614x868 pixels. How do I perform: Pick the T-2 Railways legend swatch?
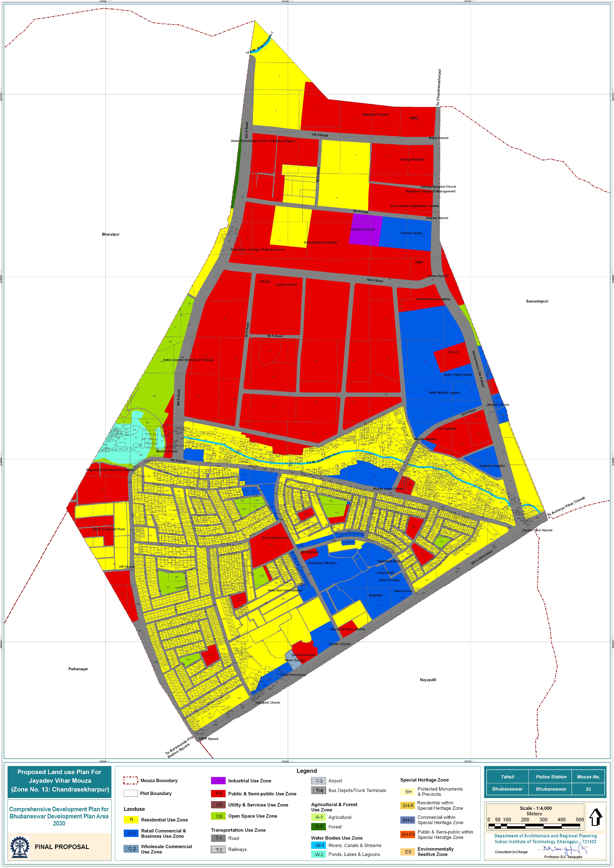click(x=218, y=849)
